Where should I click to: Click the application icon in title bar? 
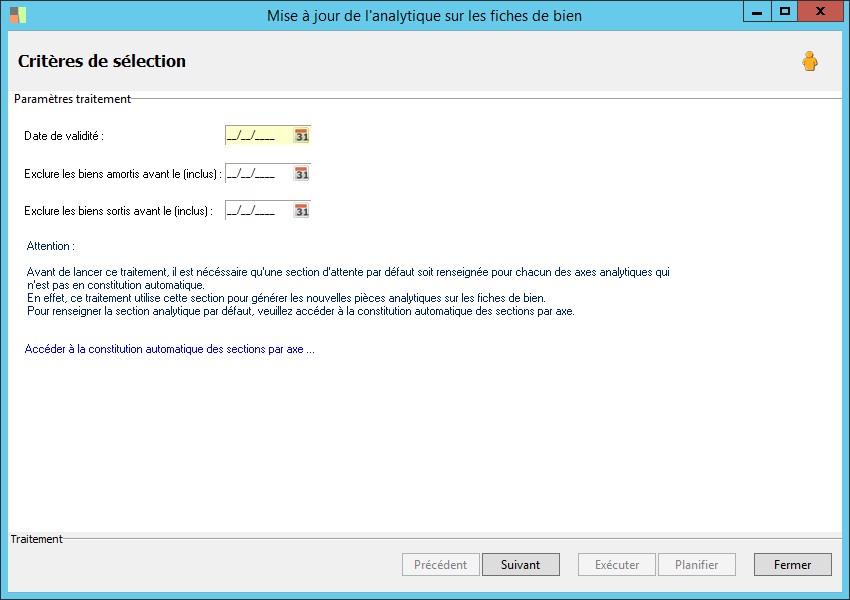(18, 15)
